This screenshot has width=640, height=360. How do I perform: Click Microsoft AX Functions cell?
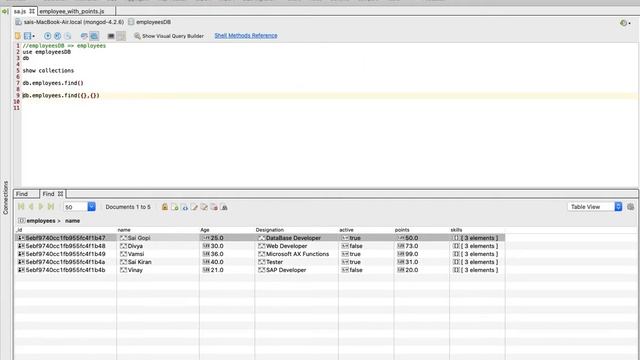click(296, 254)
